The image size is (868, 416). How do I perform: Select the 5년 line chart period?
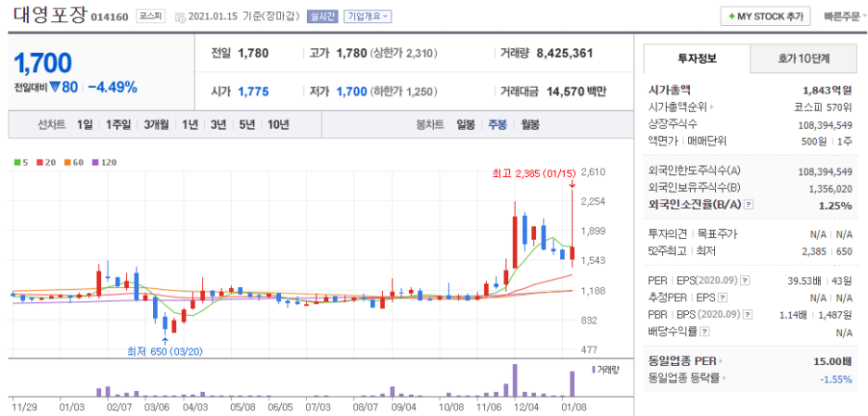[247, 124]
